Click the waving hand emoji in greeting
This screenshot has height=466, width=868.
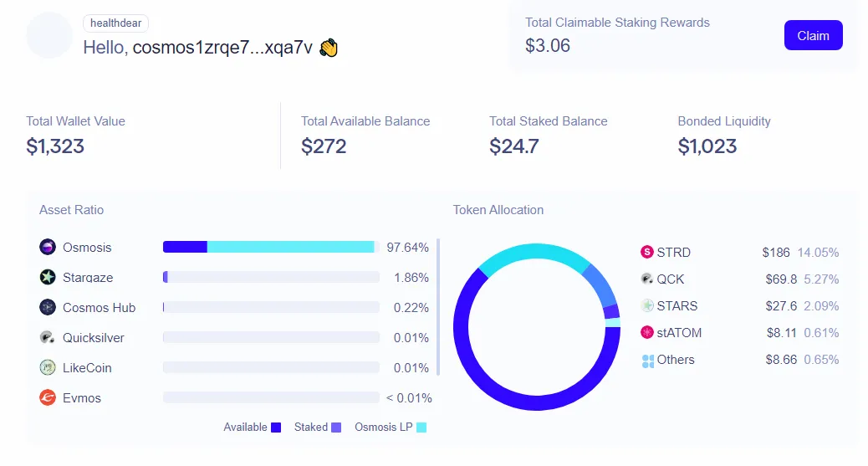click(329, 48)
